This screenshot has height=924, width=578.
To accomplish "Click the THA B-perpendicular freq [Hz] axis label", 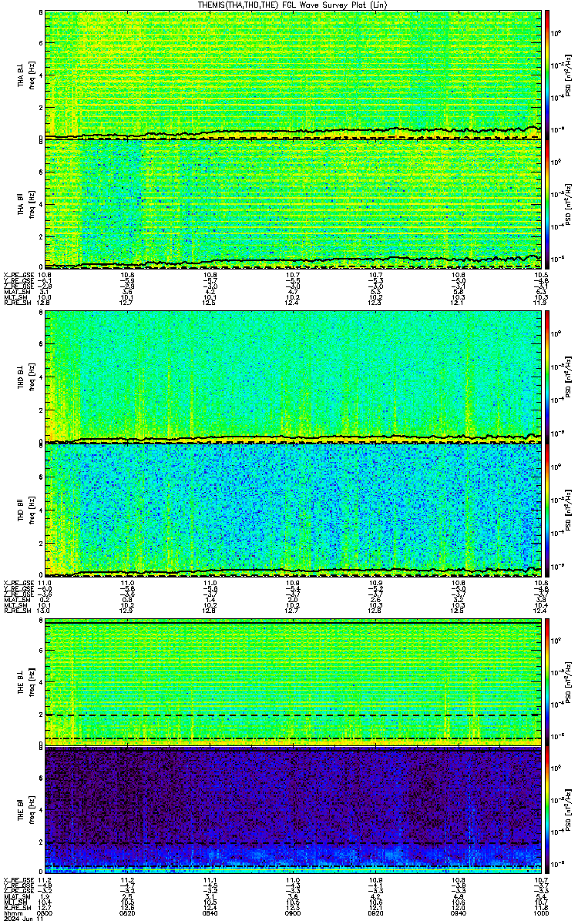I will (31, 75).
